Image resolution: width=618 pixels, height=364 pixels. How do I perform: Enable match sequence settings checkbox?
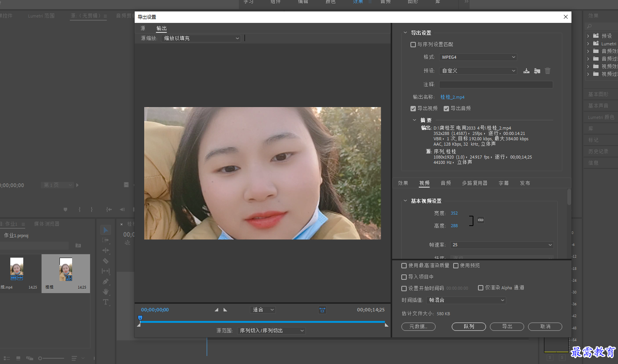click(413, 45)
